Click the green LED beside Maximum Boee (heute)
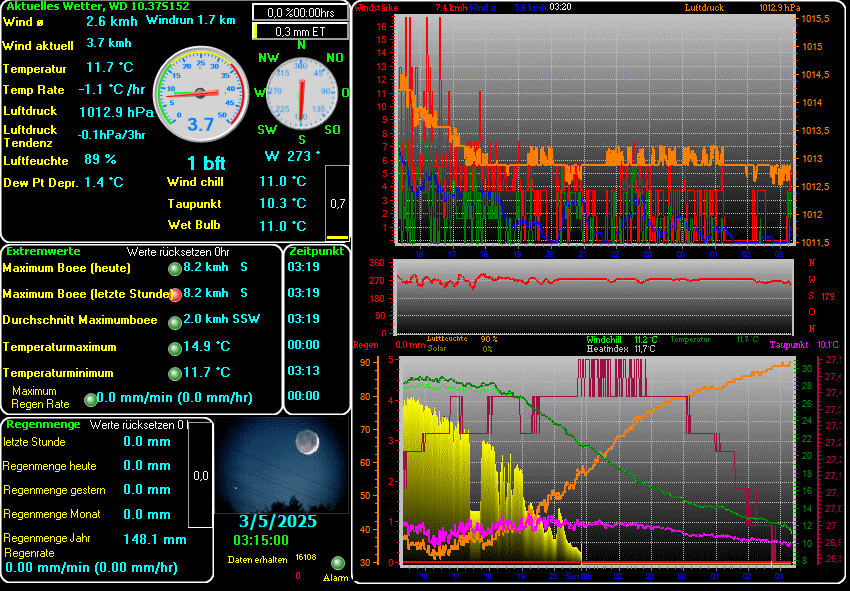This screenshot has width=850, height=591. click(x=175, y=269)
